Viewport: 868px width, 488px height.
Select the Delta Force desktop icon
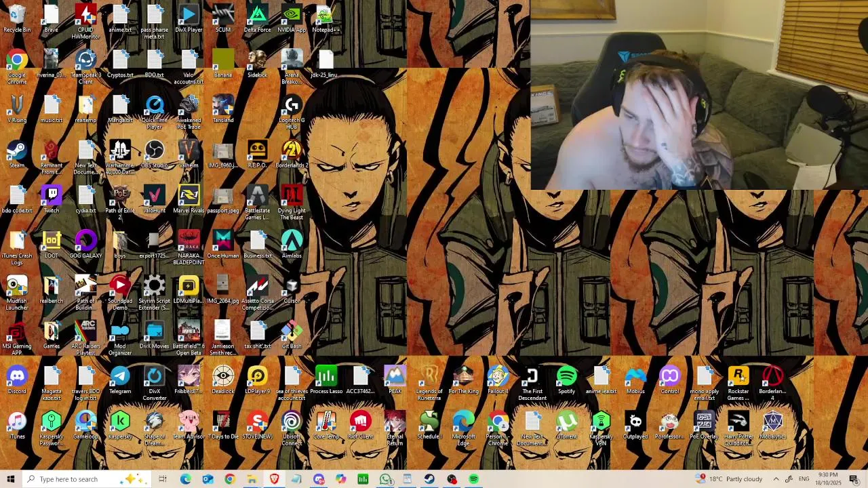(x=257, y=18)
